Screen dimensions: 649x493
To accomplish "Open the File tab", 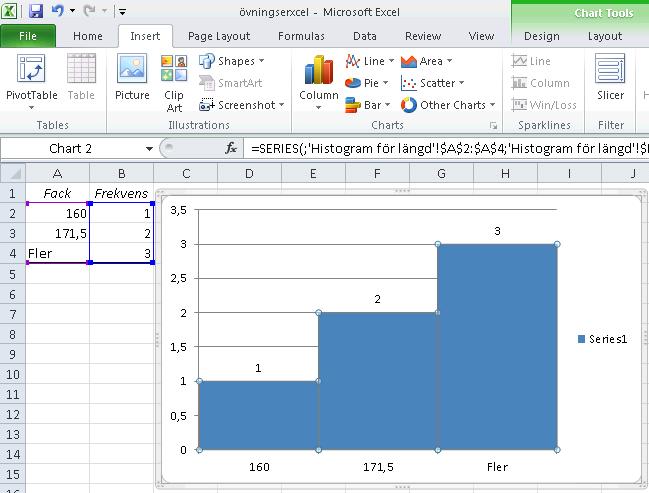I will pos(28,36).
